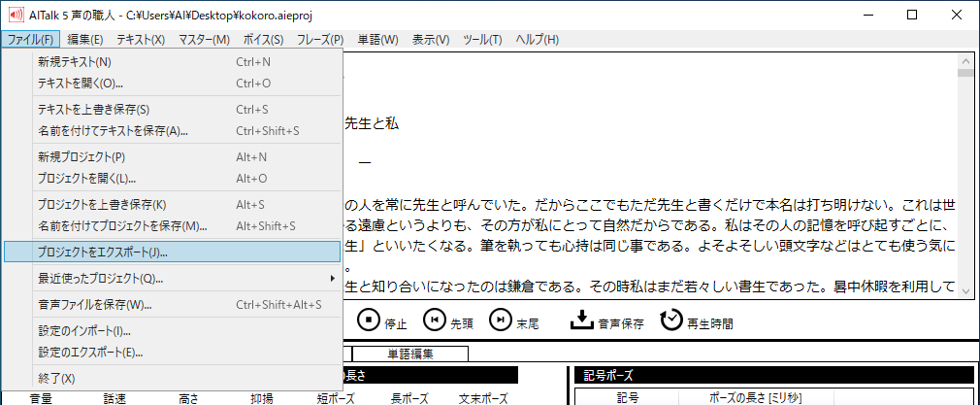Open the テキスト(X) menu
The image size is (980, 405).
(141, 40)
